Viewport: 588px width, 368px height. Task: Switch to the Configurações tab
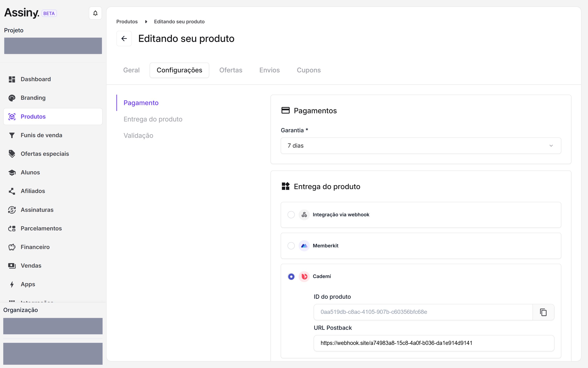coord(179,70)
